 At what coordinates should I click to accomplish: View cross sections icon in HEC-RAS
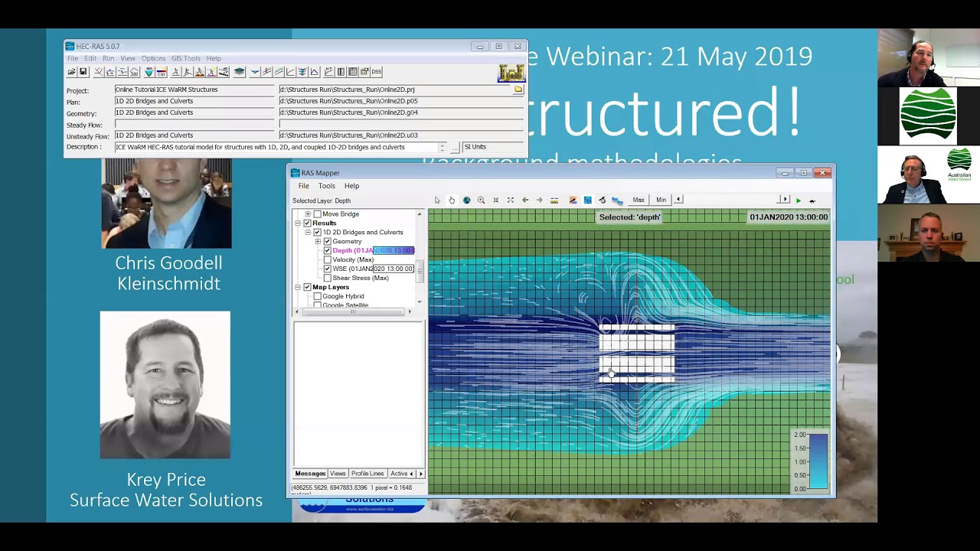255,72
